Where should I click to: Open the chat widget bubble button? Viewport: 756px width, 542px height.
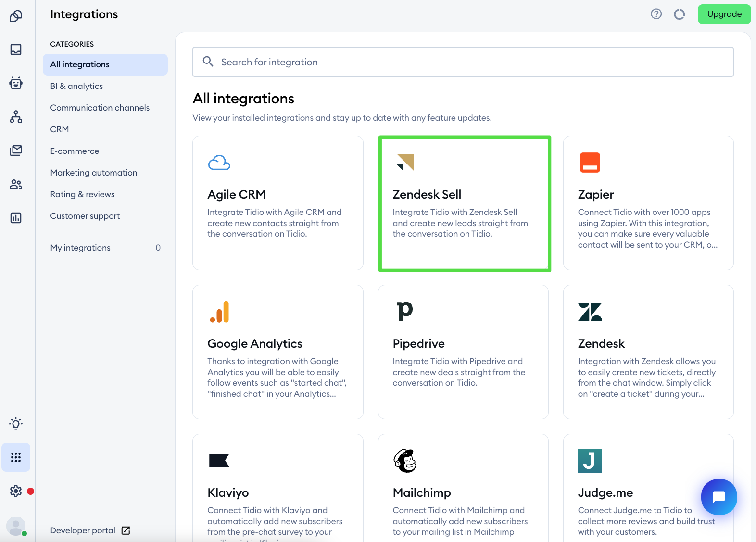719,497
